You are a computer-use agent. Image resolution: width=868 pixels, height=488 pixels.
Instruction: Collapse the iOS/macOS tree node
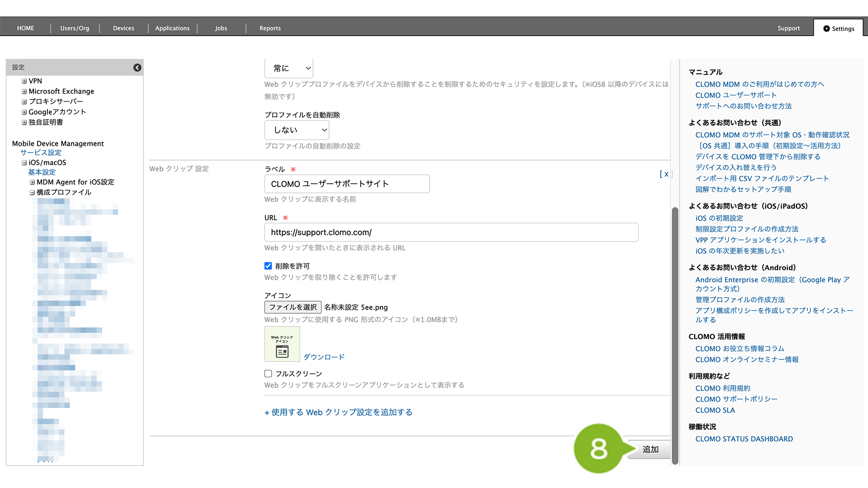24,163
